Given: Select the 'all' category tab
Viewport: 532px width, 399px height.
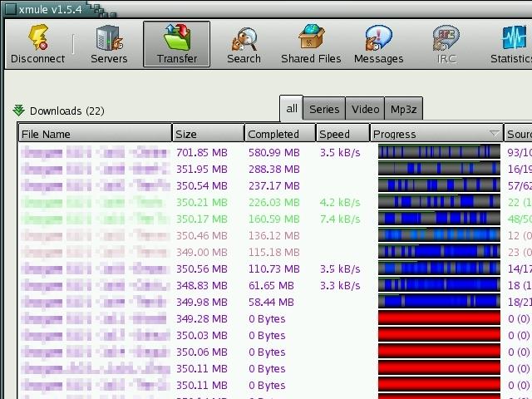Looking at the screenshot, I should [x=292, y=108].
